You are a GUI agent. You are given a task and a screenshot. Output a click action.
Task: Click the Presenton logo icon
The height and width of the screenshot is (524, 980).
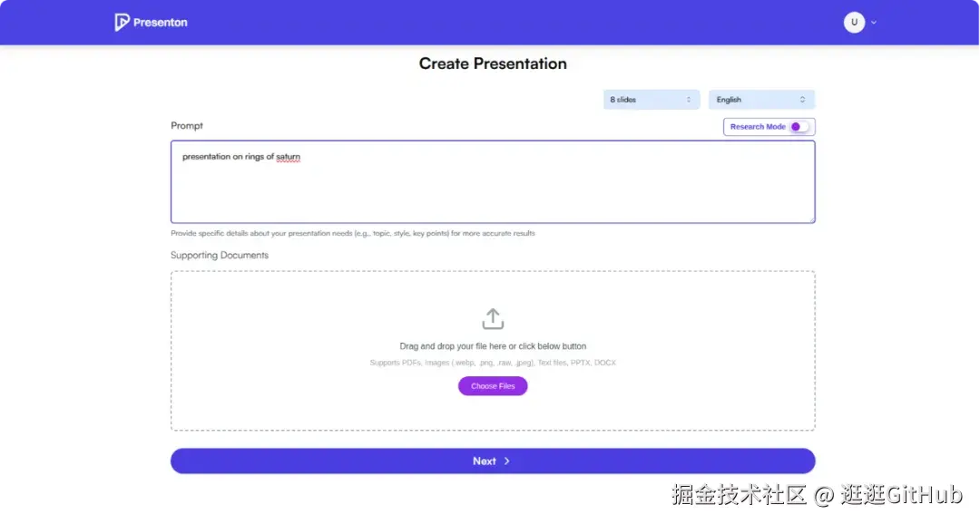122,22
